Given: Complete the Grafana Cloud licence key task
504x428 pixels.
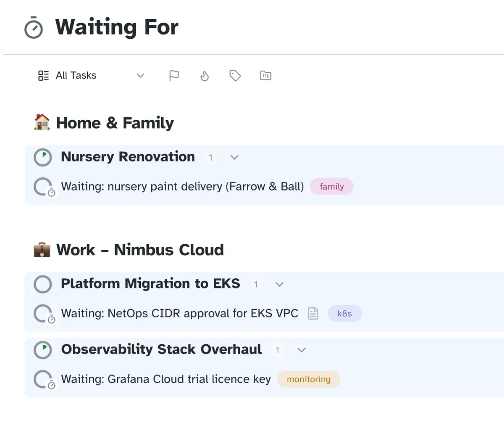Looking at the screenshot, I should (x=43, y=379).
